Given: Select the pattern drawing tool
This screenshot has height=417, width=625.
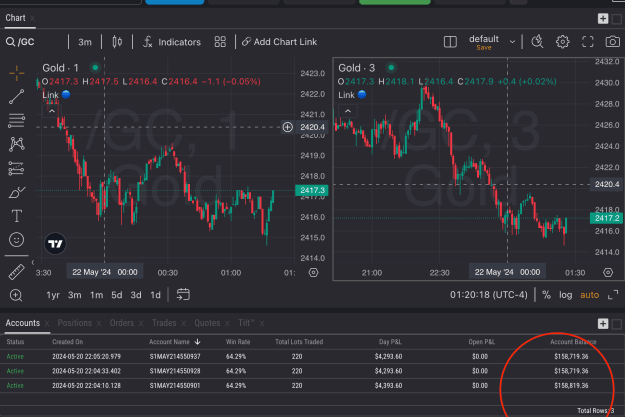Looking at the screenshot, I should (16, 144).
